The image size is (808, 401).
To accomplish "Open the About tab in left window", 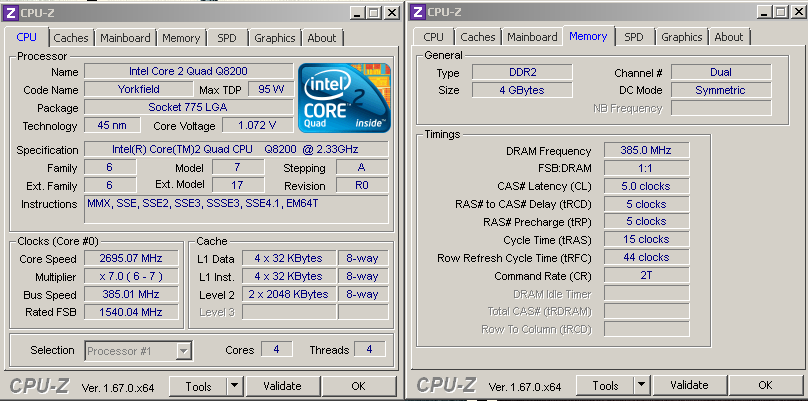I will [x=322, y=38].
